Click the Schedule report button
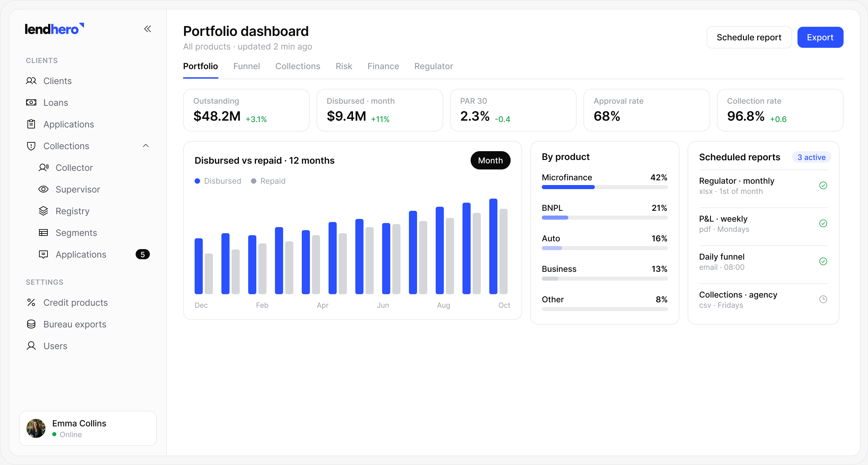The height and width of the screenshot is (465, 868). (749, 37)
